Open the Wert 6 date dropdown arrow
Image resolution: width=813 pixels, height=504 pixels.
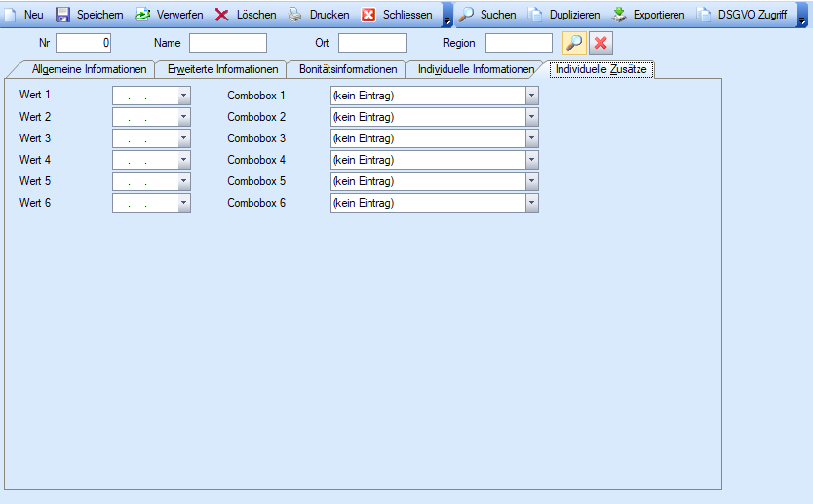183,204
